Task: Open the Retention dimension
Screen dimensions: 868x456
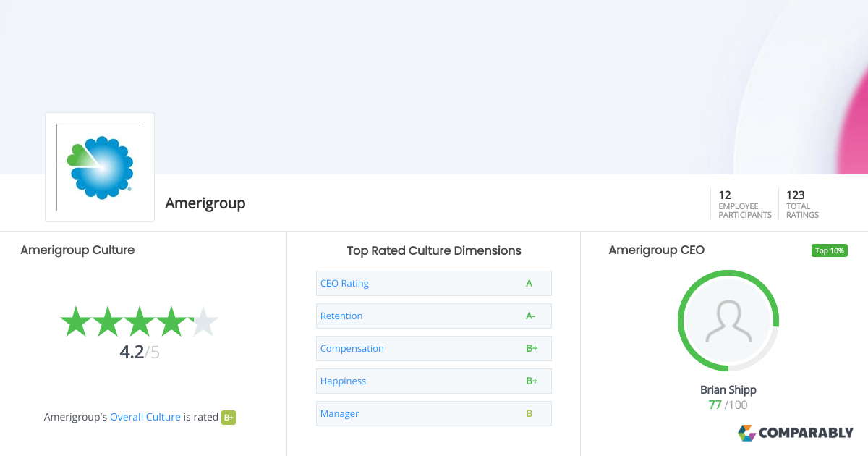Action: [x=434, y=316]
